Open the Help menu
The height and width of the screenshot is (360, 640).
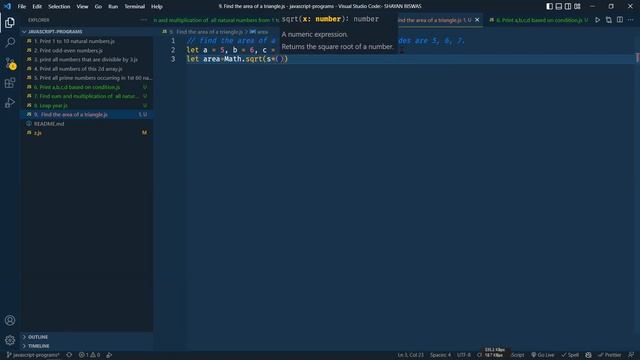(157, 7)
